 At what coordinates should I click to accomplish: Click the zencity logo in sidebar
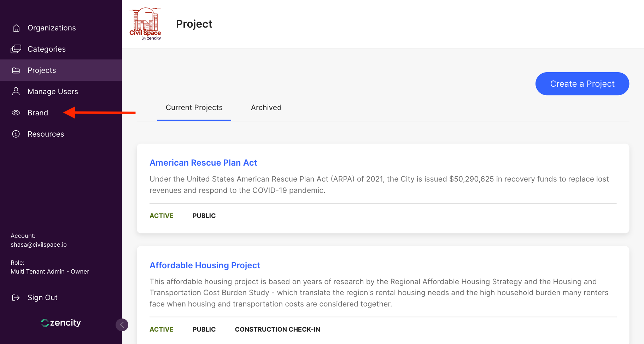pyautogui.click(x=61, y=323)
